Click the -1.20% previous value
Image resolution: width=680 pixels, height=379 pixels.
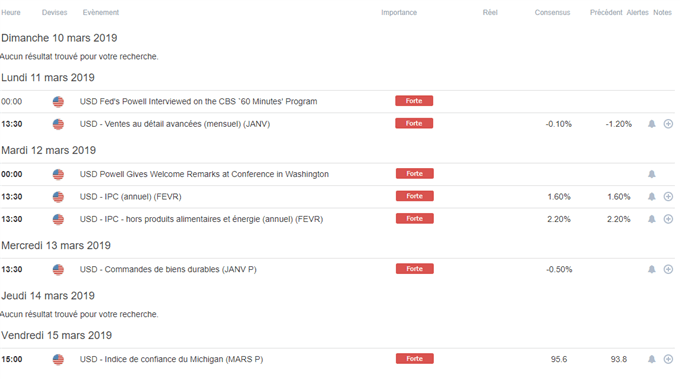pyautogui.click(x=618, y=124)
